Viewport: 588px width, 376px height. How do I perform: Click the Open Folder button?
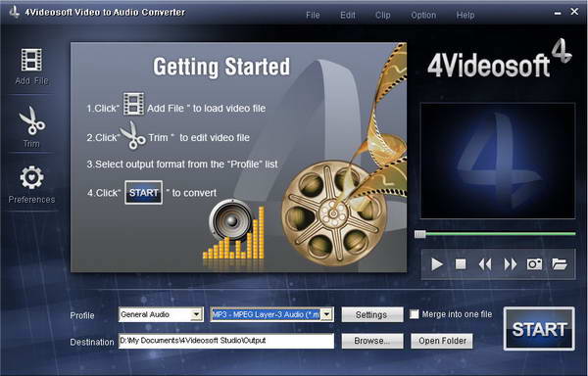[x=442, y=341]
